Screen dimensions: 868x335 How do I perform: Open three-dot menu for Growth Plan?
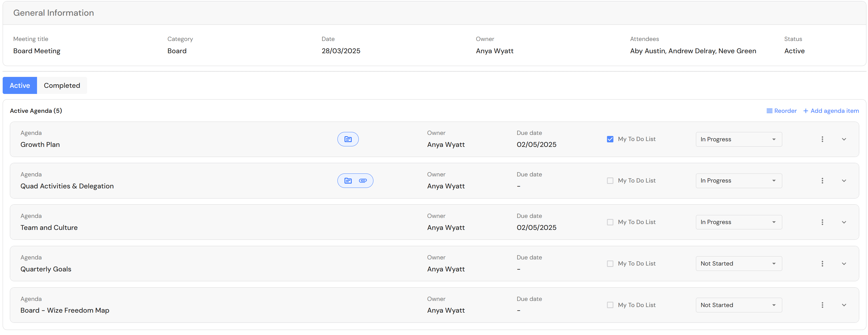click(x=822, y=139)
